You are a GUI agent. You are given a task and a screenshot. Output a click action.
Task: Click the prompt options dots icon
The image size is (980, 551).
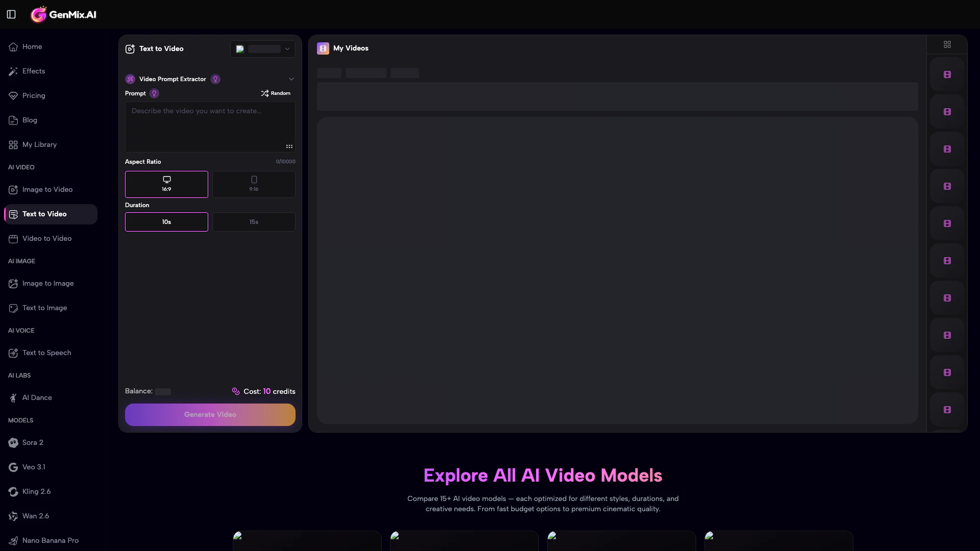[x=289, y=146]
